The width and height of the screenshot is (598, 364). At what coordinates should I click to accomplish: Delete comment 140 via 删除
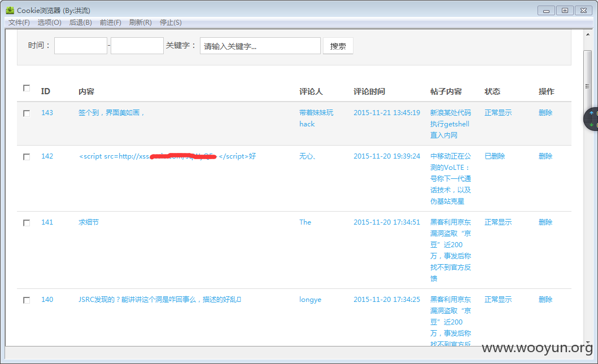pos(545,299)
